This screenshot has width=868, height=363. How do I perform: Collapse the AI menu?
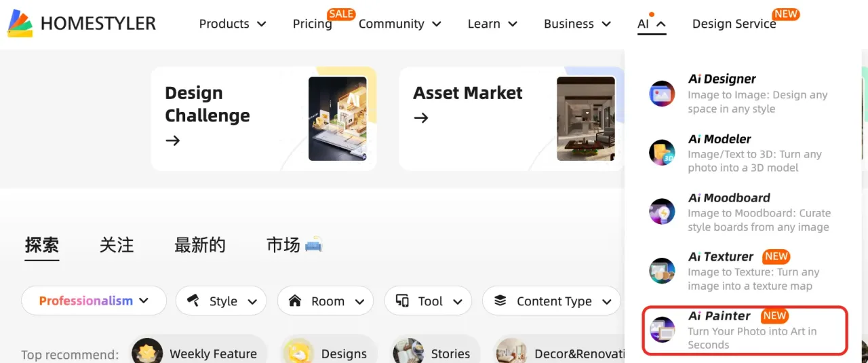tap(652, 24)
